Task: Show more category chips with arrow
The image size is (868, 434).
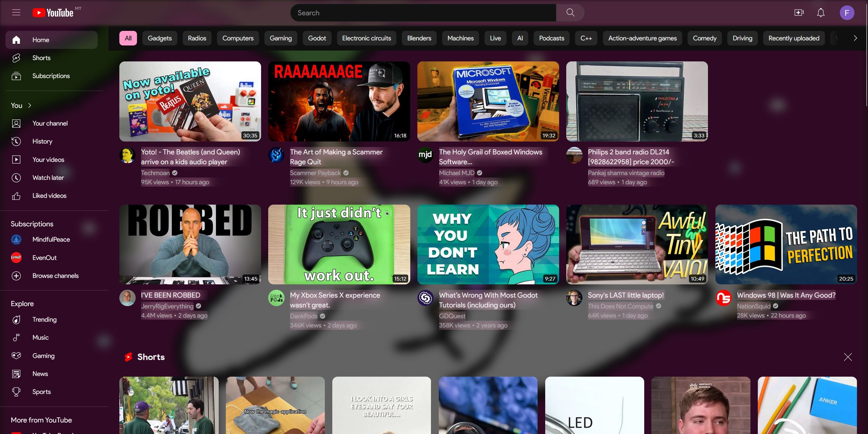Action: point(855,38)
